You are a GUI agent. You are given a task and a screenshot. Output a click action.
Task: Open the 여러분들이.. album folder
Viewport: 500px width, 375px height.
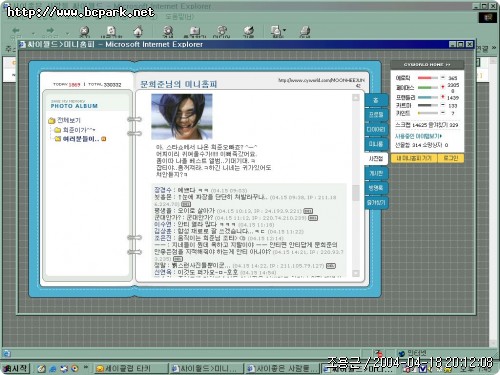point(77,139)
